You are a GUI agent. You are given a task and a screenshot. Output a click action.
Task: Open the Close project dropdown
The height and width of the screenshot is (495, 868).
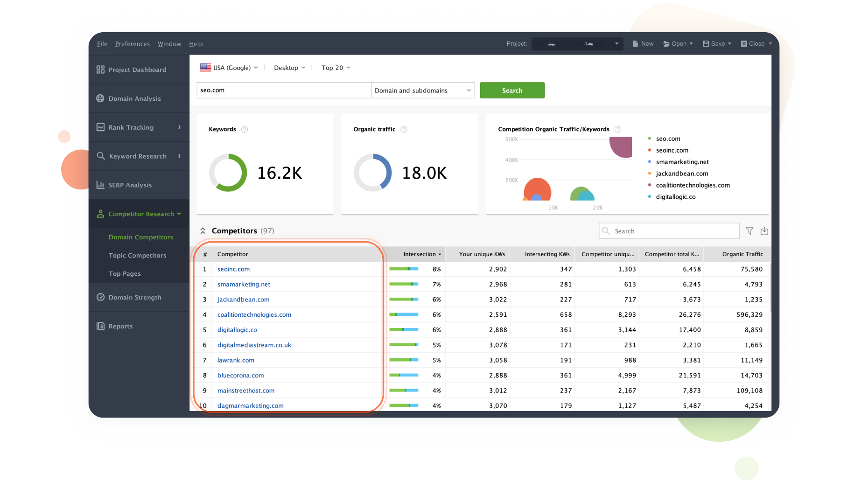coord(756,44)
